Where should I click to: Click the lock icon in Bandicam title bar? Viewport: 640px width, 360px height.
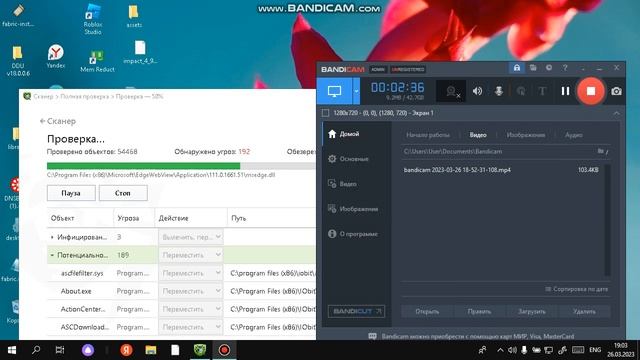click(x=517, y=68)
